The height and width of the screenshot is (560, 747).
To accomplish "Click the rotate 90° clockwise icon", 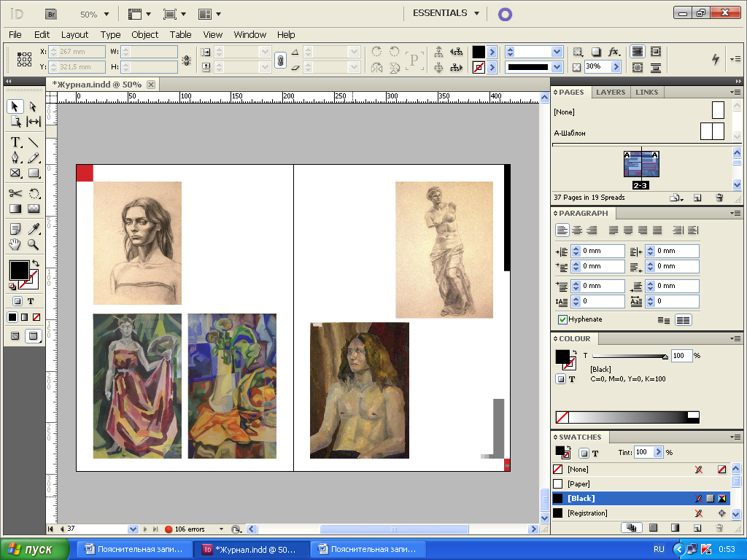I will pyautogui.click(x=377, y=52).
